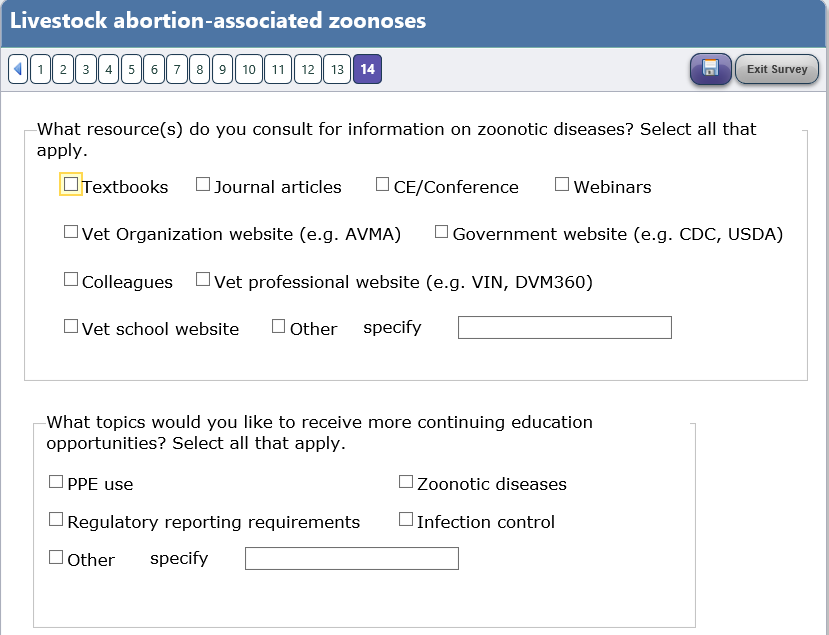Check the Textbooks option
The image size is (829, 635).
click(70, 184)
